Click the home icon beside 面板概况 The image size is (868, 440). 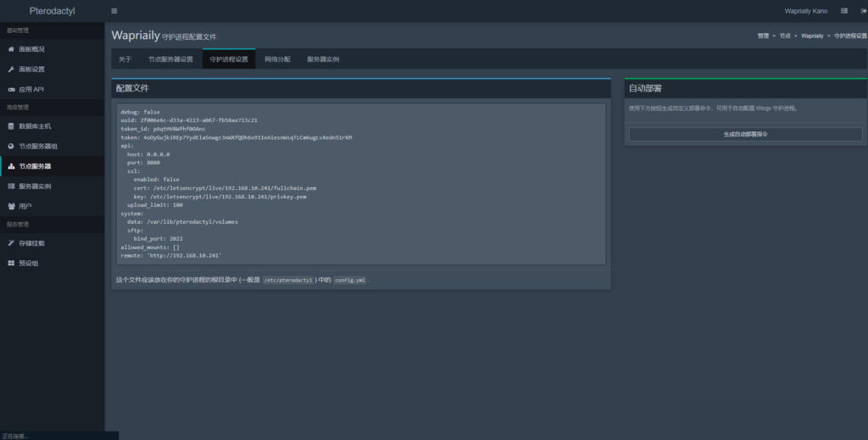click(11, 49)
